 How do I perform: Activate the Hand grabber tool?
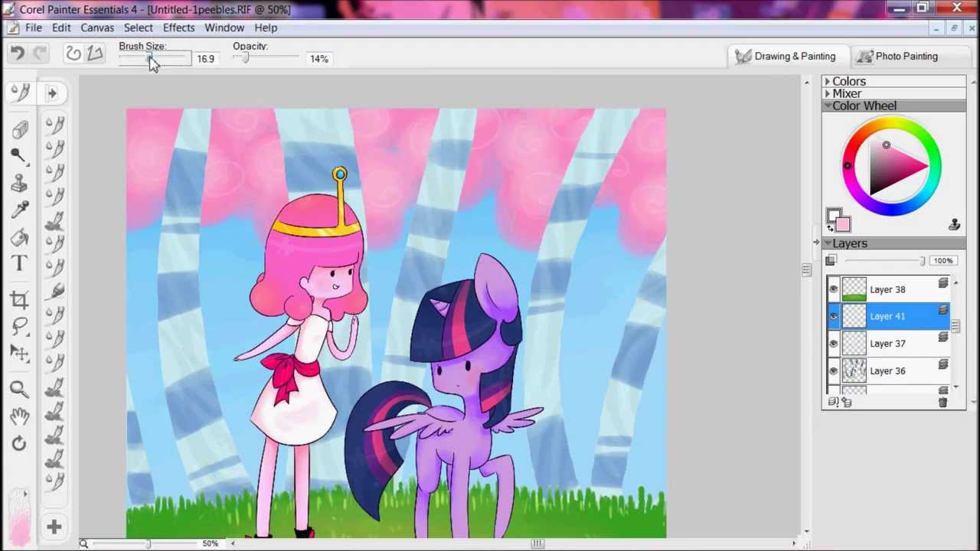tap(19, 416)
